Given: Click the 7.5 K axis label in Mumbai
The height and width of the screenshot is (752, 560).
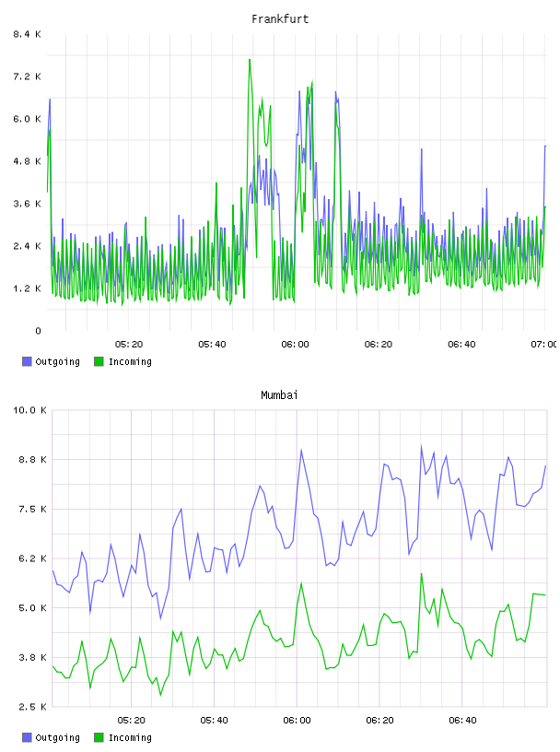Looking at the screenshot, I should coord(32,510).
